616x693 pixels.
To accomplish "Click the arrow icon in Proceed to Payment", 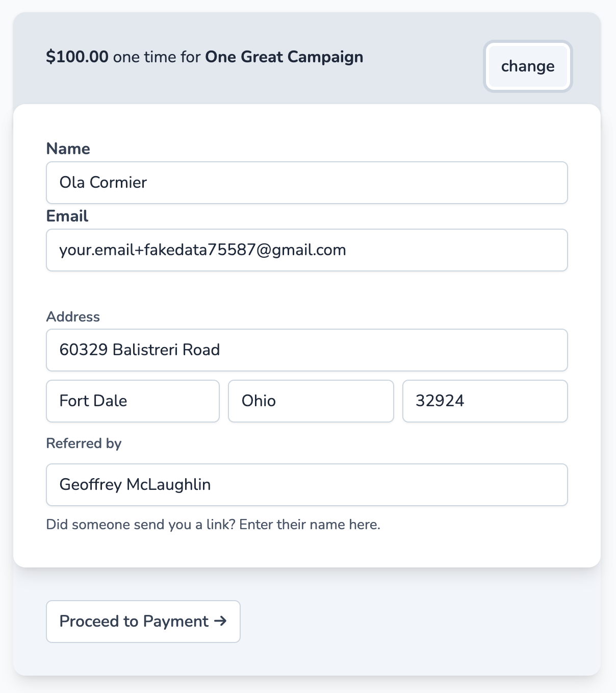I will tap(221, 622).
